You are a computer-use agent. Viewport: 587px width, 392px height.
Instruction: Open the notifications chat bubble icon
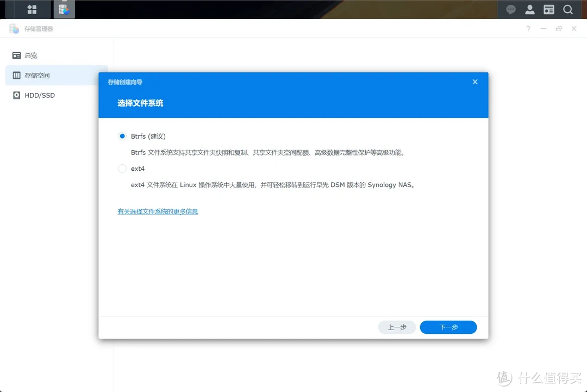tap(510, 9)
